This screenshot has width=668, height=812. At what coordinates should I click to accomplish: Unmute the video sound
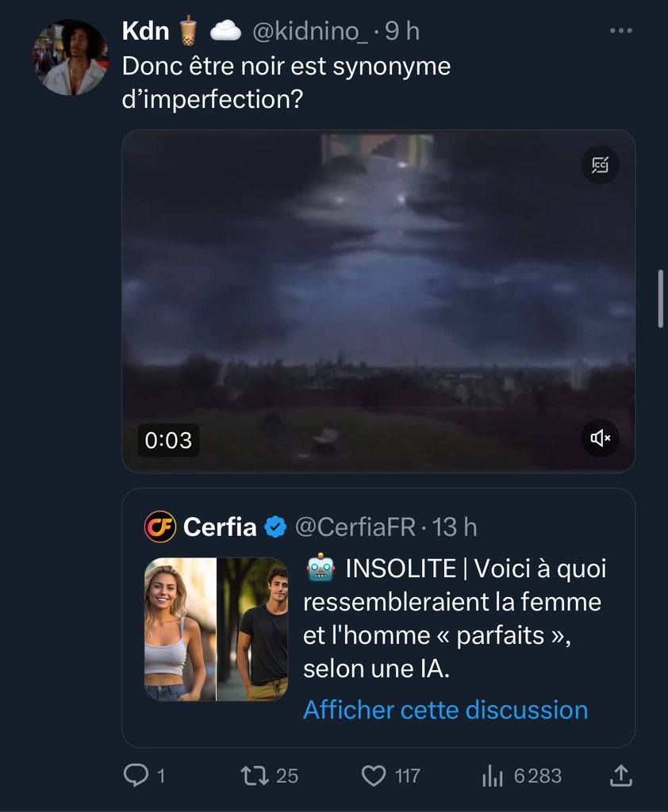click(x=600, y=438)
